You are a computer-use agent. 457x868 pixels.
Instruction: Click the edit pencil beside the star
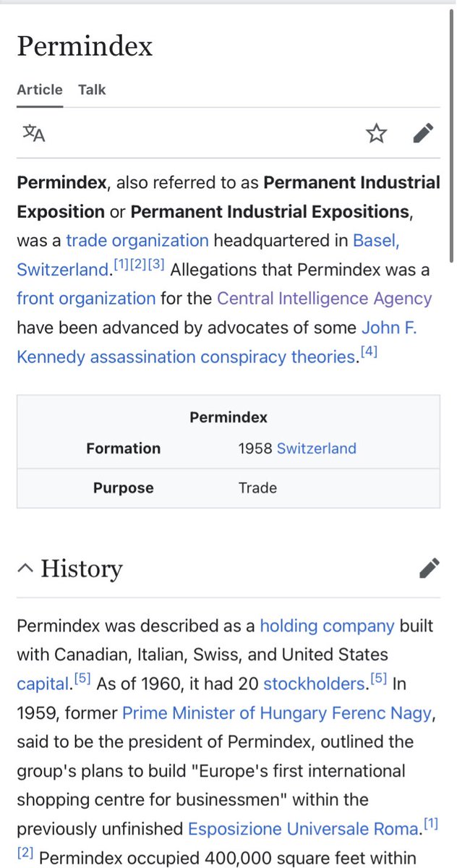[x=424, y=134]
